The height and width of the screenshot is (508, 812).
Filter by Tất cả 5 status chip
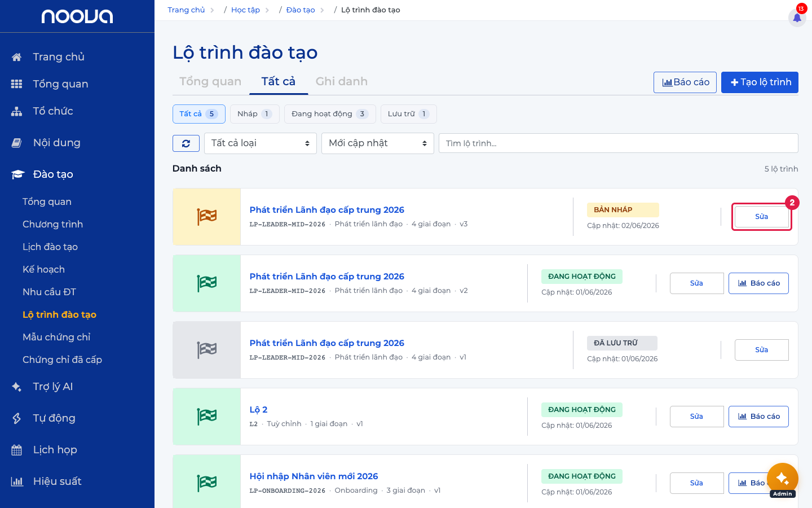point(199,114)
